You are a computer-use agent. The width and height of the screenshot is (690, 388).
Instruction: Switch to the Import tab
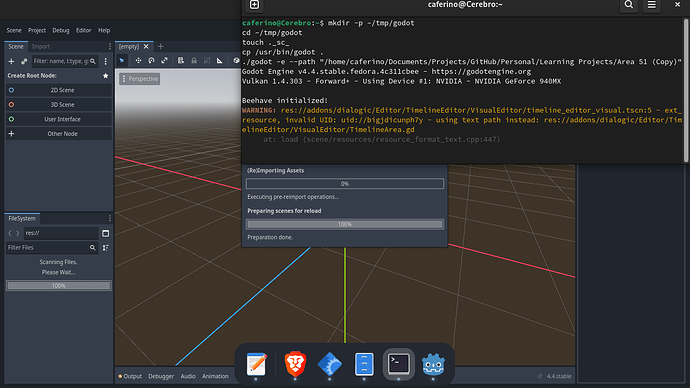tap(41, 47)
